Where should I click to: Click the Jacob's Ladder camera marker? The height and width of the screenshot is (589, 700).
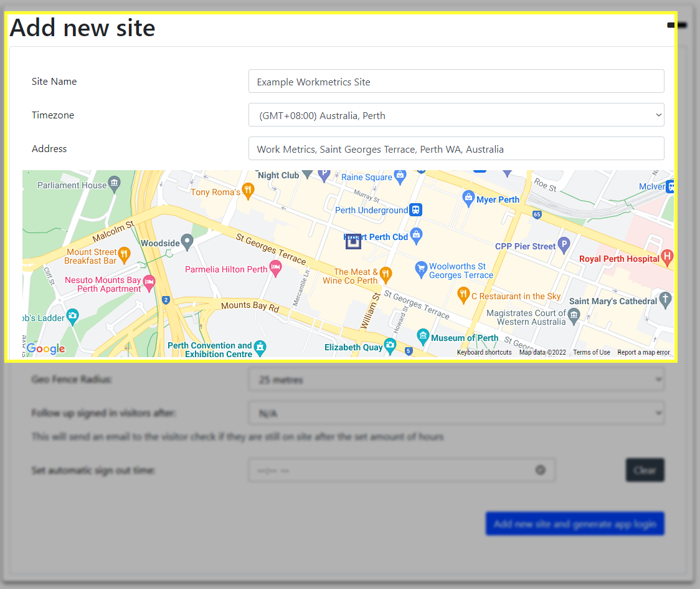(72, 317)
